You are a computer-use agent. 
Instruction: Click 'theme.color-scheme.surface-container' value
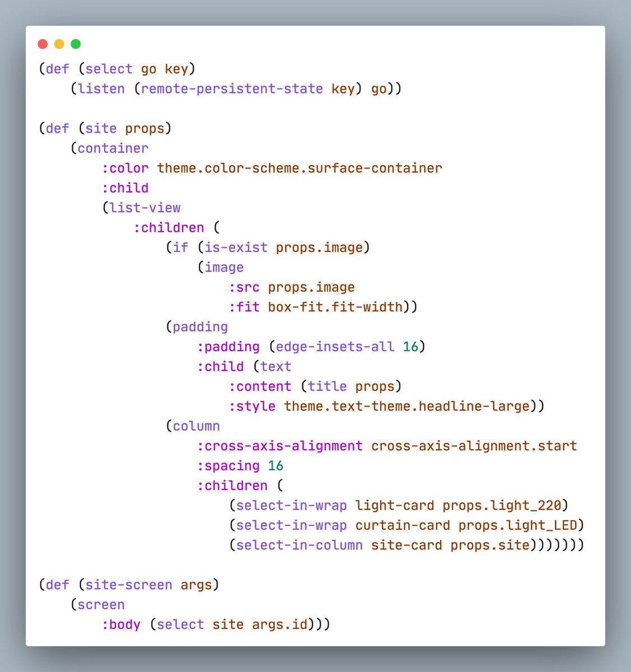300,168
